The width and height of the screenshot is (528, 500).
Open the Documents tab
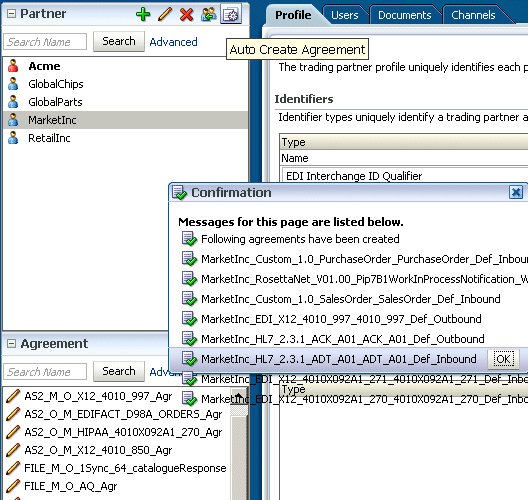[404, 15]
